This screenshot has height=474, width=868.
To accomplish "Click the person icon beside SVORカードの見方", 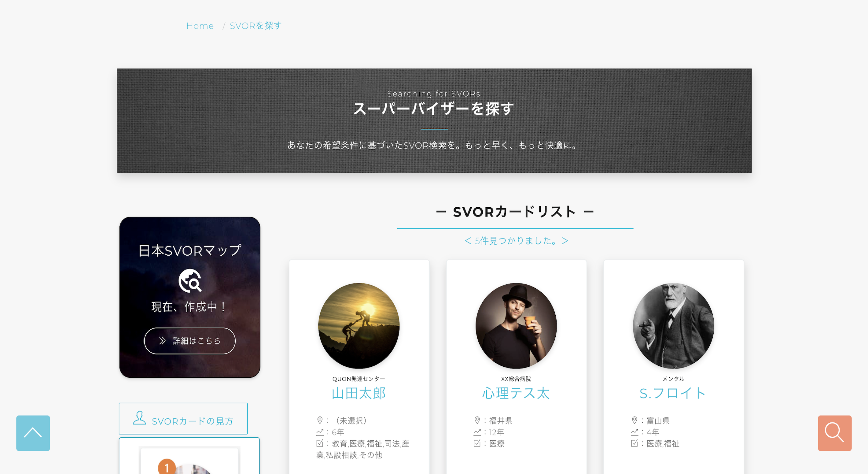I will tap(139, 418).
